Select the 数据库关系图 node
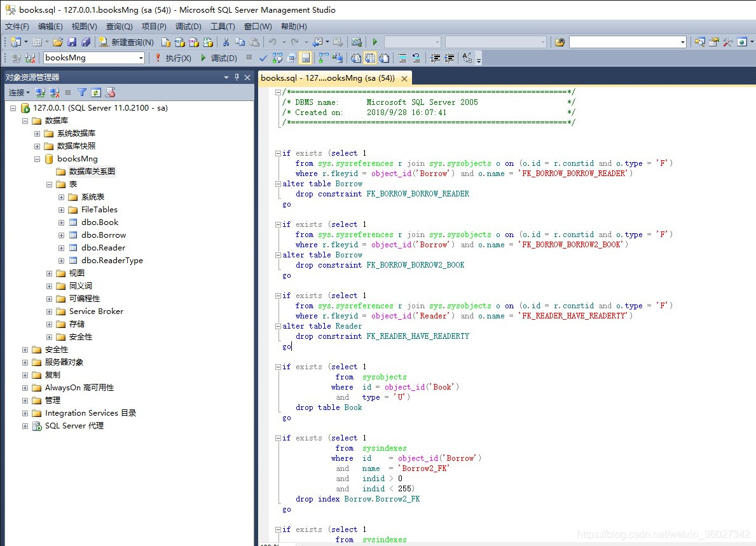756x546 pixels. tap(92, 172)
